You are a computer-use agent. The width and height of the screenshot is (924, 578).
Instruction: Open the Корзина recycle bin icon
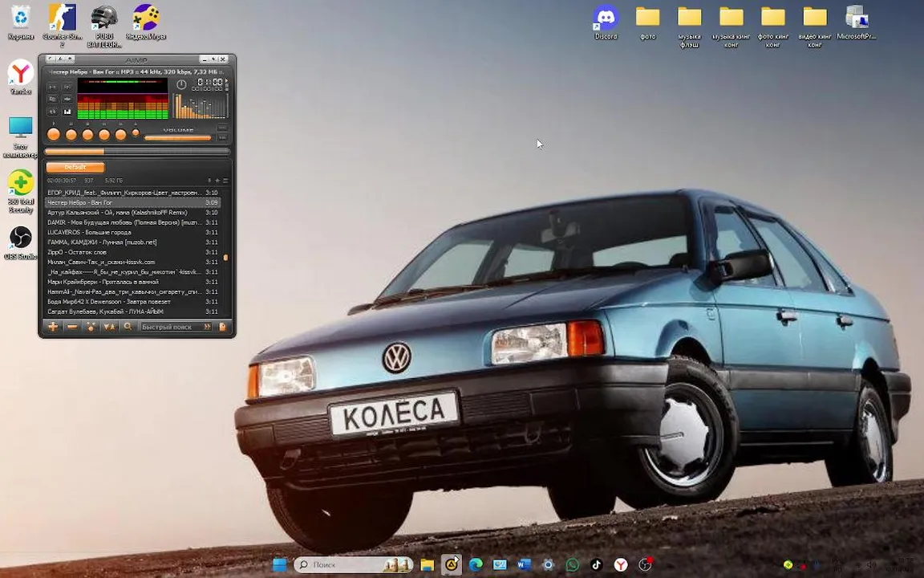click(x=21, y=22)
